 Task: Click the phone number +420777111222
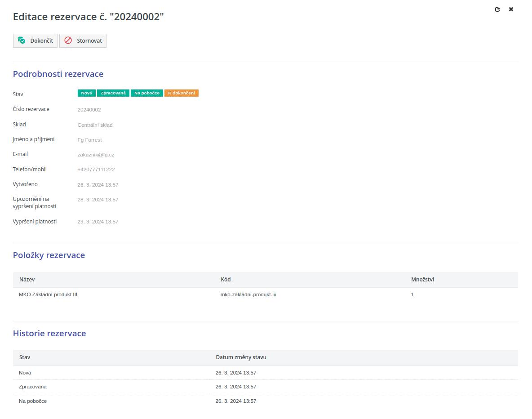(x=96, y=169)
